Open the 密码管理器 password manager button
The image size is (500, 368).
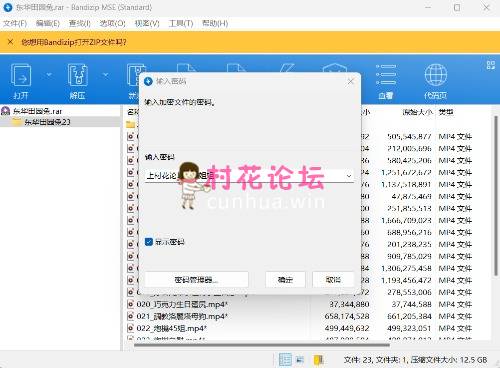coord(197,279)
